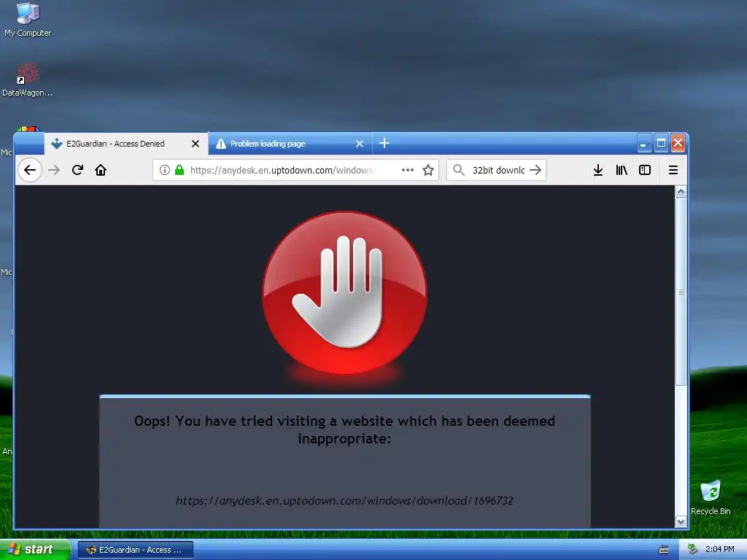Close the Firefox window
The image size is (747, 560).
(x=678, y=144)
